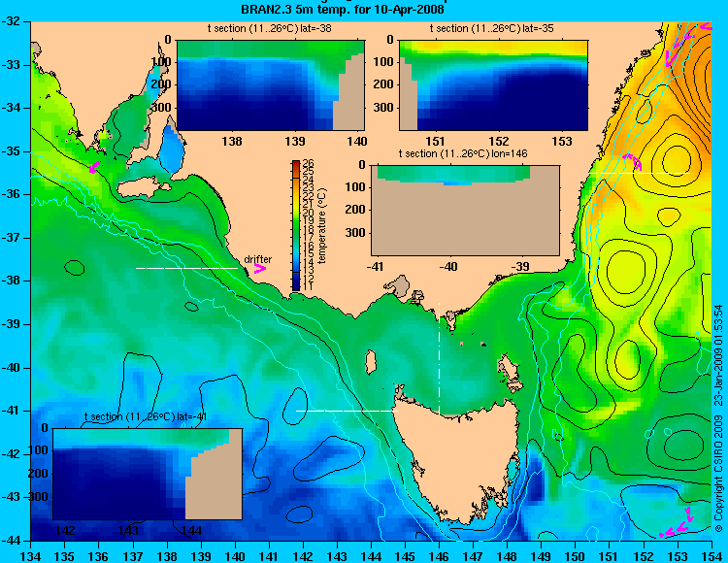Screen dimensions: 728x563
Task: Click the 't section (11..26°C) lat=-35' label
Action: tap(491, 29)
